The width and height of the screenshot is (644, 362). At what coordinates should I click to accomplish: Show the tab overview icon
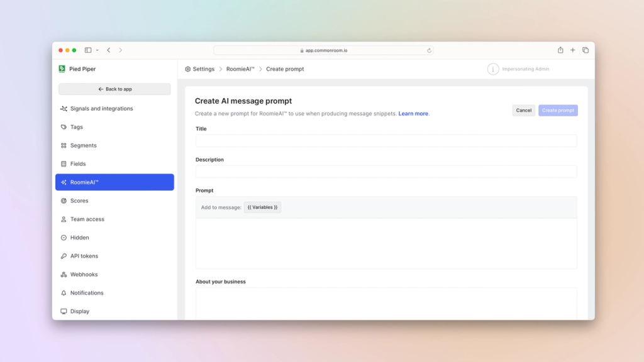[586, 50]
